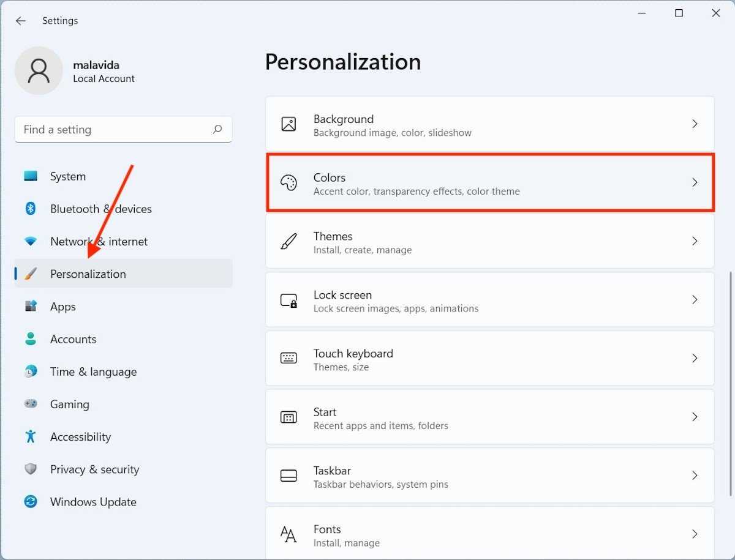This screenshot has width=735, height=560.
Task: Click the Windows Update sync icon
Action: pyautogui.click(x=31, y=502)
